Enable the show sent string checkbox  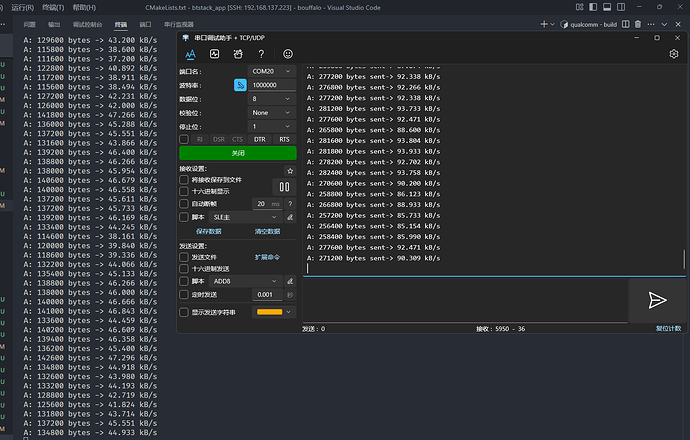point(184,312)
